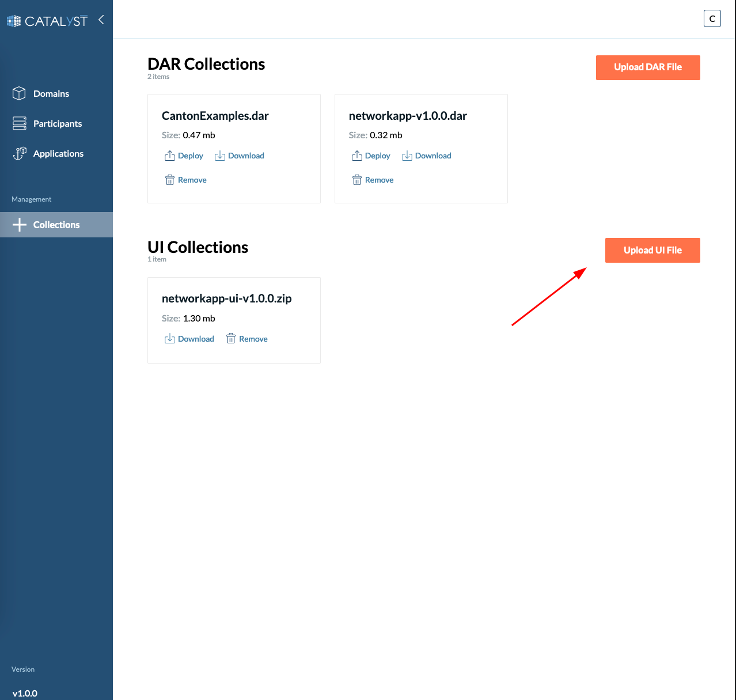Click the v1.0.0 version label
736x700 pixels.
tap(25, 693)
